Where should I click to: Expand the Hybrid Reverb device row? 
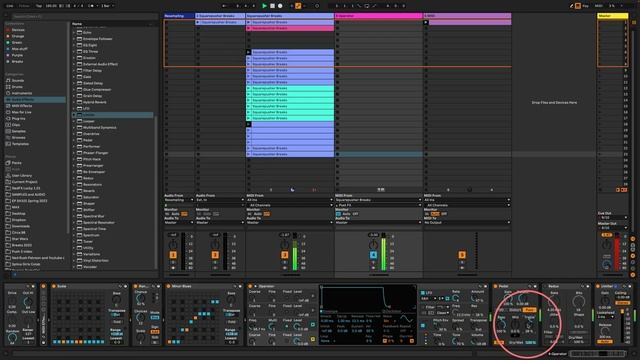pyautogui.click(x=74, y=102)
